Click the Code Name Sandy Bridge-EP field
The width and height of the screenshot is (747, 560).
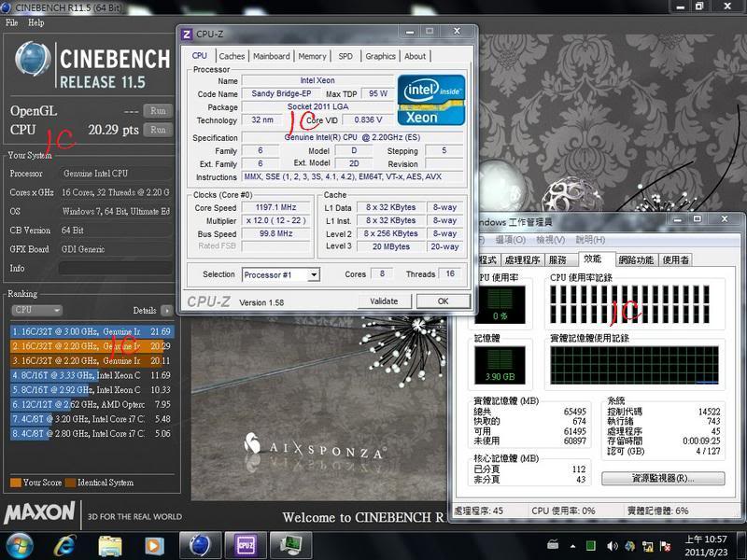(x=281, y=94)
